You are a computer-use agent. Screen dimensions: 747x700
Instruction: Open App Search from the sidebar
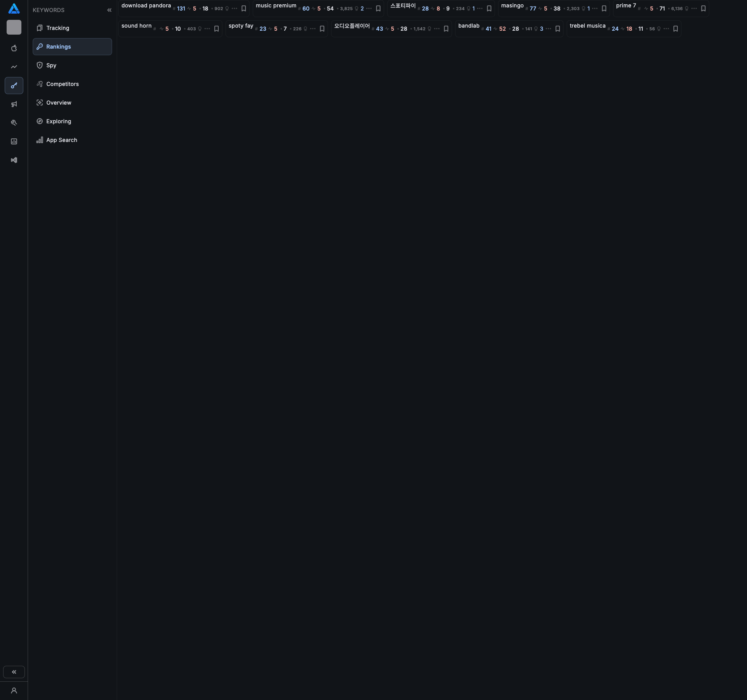tap(61, 140)
